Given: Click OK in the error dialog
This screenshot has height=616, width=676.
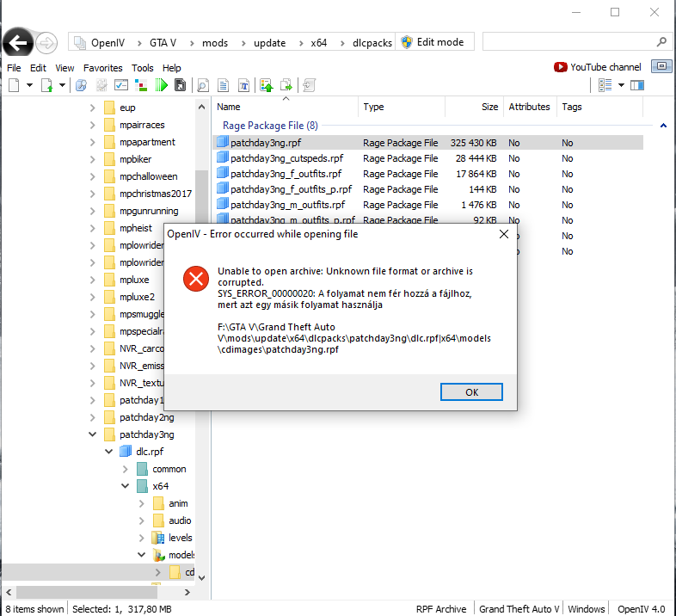Looking at the screenshot, I should (x=471, y=391).
